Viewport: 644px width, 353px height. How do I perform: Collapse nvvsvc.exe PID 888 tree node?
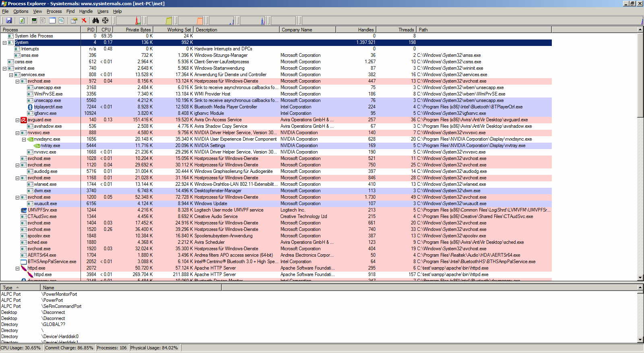(x=17, y=133)
